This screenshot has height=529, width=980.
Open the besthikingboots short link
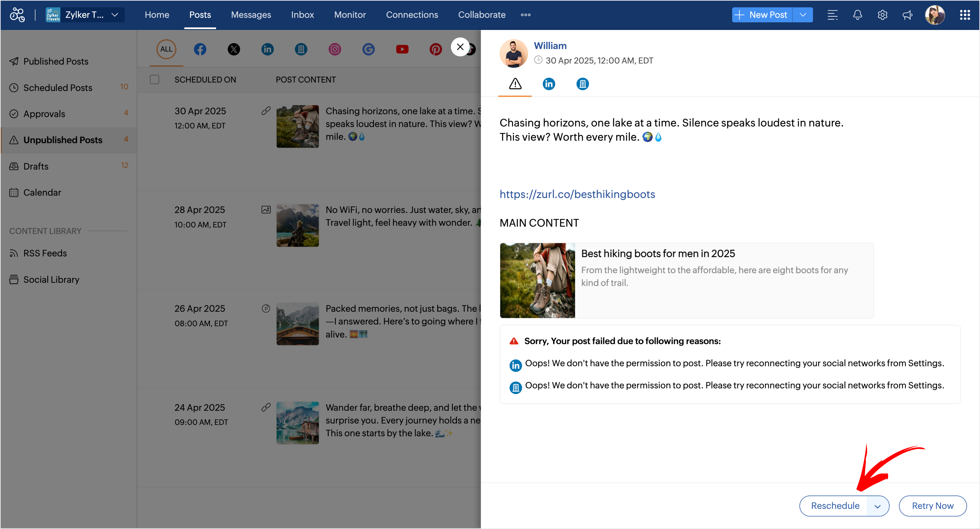577,195
